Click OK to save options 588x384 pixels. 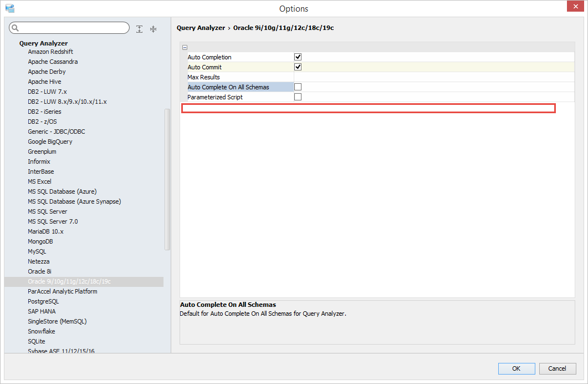(516, 368)
